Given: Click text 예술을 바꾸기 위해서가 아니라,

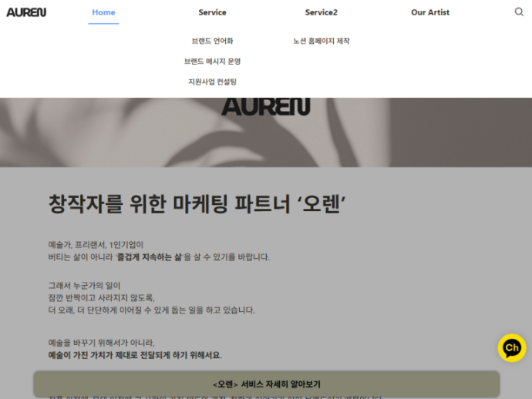Looking at the screenshot, I should pos(102,343).
